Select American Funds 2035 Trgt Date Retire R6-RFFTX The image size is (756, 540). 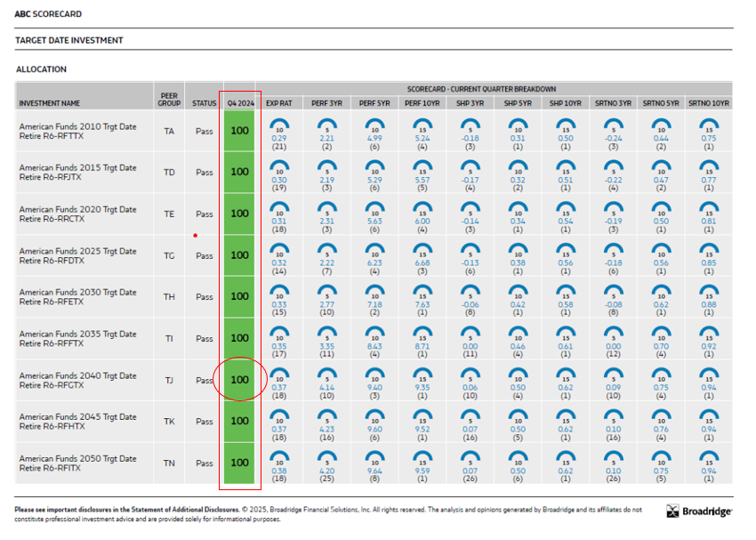point(77,338)
